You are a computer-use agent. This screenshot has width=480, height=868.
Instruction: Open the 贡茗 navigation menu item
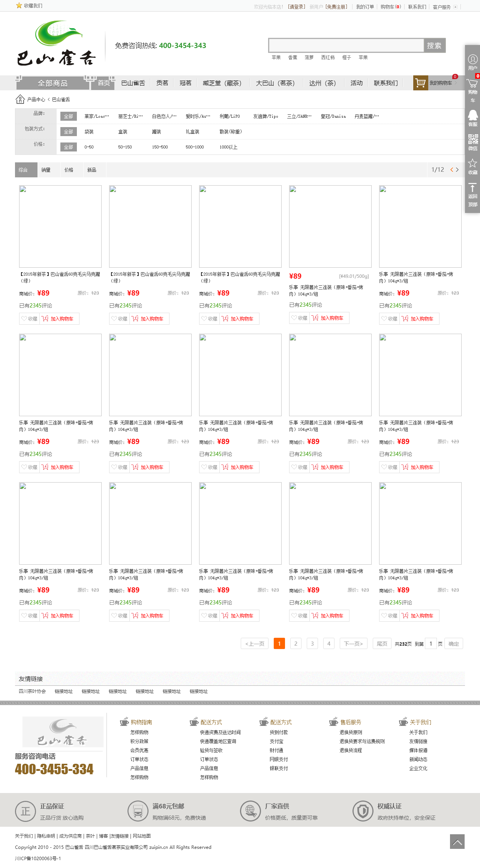click(x=162, y=83)
